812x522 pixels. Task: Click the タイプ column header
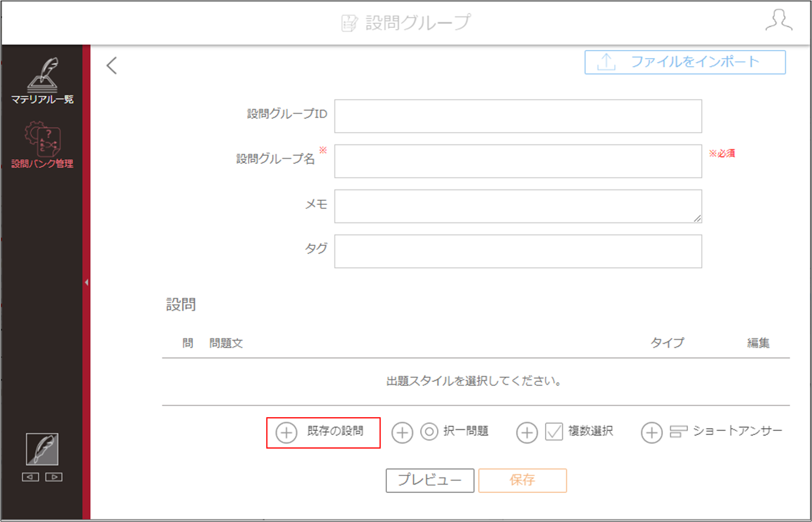tap(667, 343)
